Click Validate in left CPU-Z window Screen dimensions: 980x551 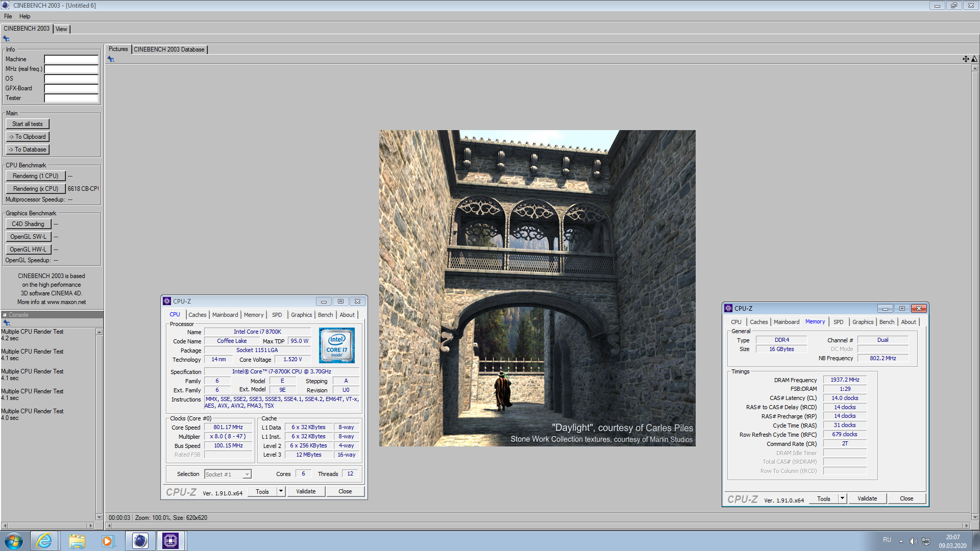306,491
